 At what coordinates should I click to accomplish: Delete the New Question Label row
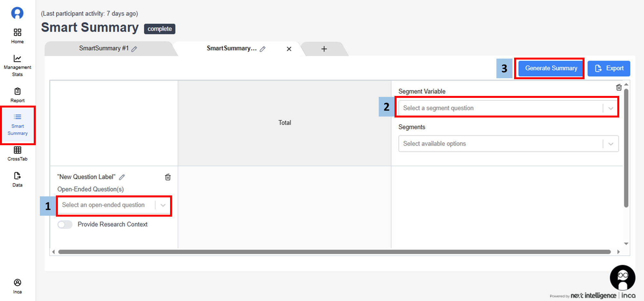coord(168,177)
